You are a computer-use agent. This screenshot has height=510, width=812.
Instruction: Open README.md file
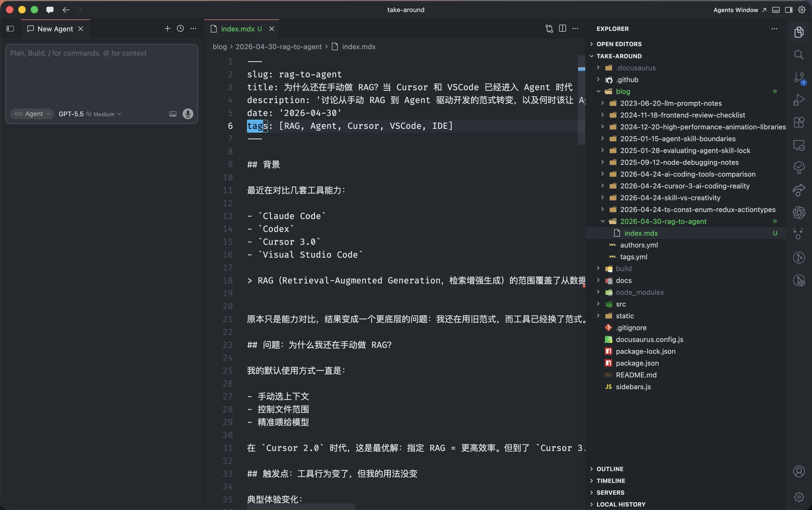686,374
